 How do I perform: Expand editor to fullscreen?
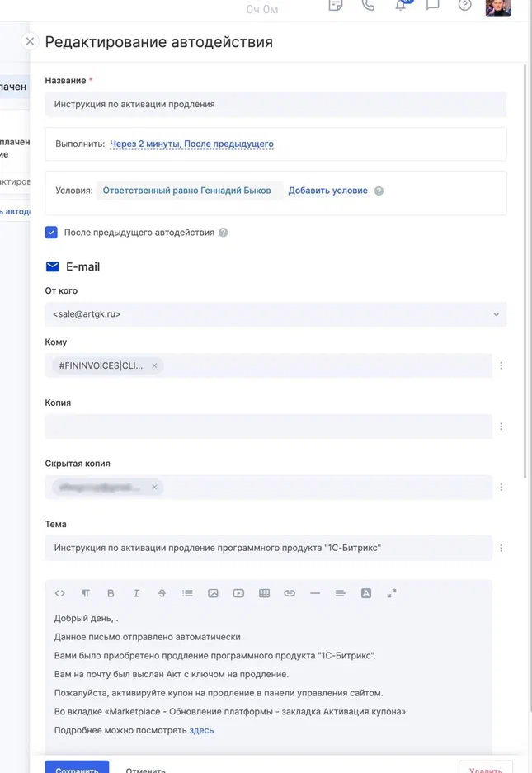pos(392,593)
